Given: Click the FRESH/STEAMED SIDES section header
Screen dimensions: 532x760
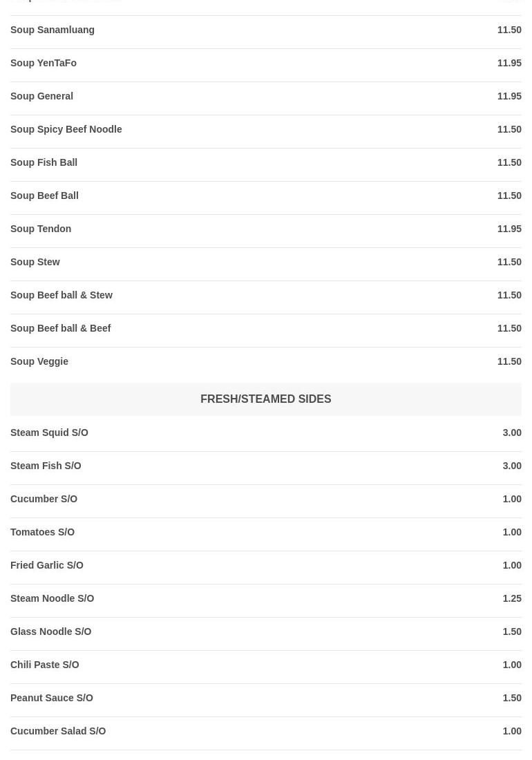Looking at the screenshot, I should tap(265, 399).
